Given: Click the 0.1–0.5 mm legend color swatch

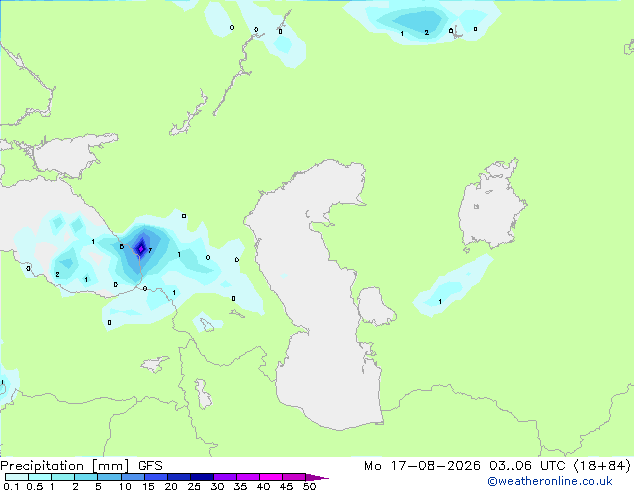Looking at the screenshot, I should (x=17, y=477).
